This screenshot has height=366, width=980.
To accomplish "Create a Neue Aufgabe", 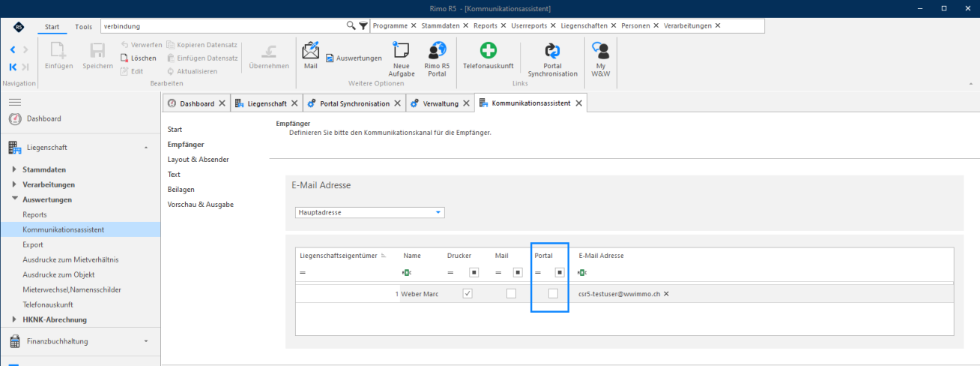I will coord(402,59).
